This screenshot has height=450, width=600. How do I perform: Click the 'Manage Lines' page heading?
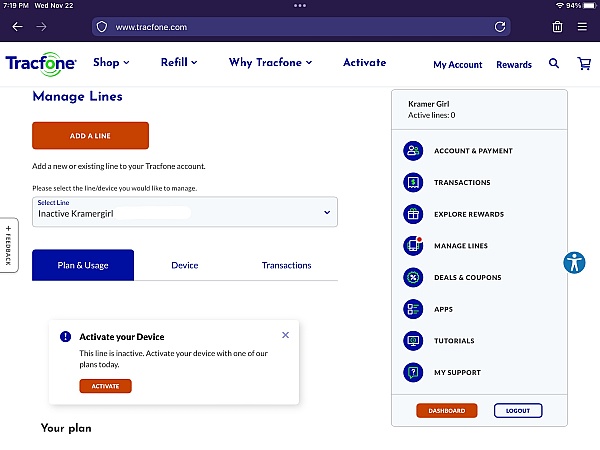78,96
